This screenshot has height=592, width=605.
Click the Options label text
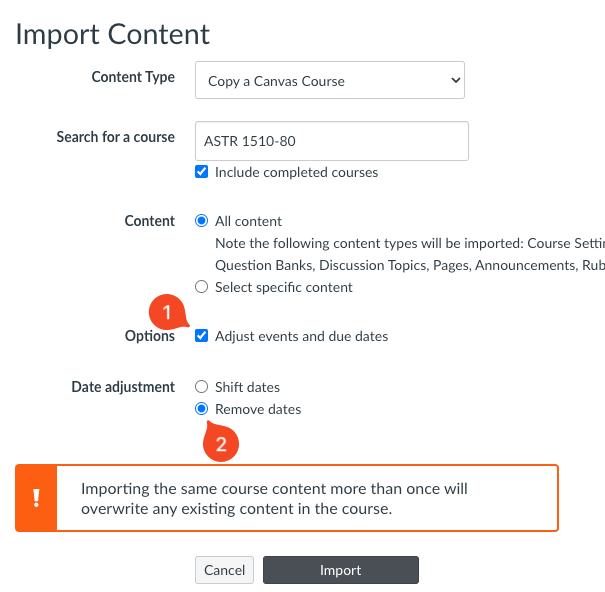(150, 336)
